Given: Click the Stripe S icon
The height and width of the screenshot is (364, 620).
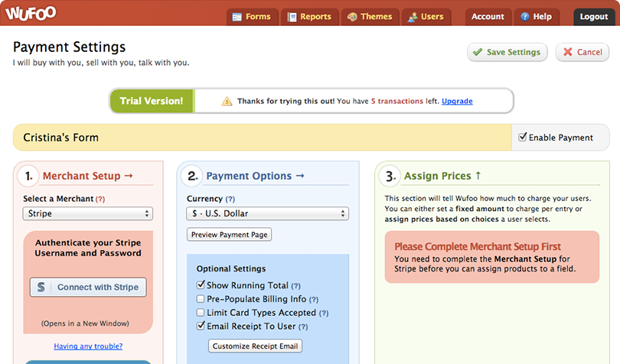Looking at the screenshot, I should [x=41, y=287].
